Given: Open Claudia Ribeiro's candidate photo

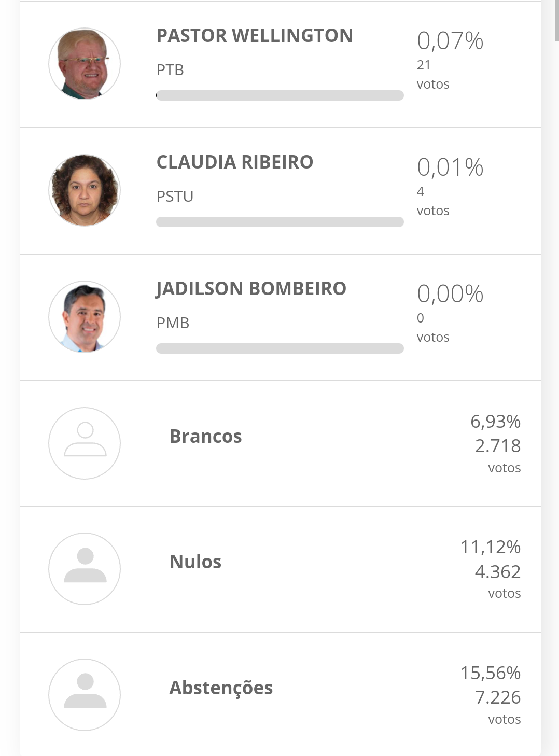Looking at the screenshot, I should coord(85,190).
